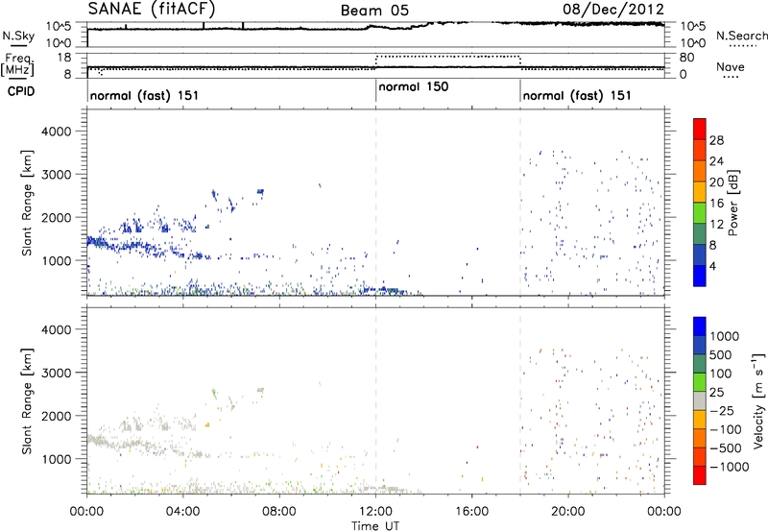Click the 500 tick on velocity colorbar

(x=721, y=354)
